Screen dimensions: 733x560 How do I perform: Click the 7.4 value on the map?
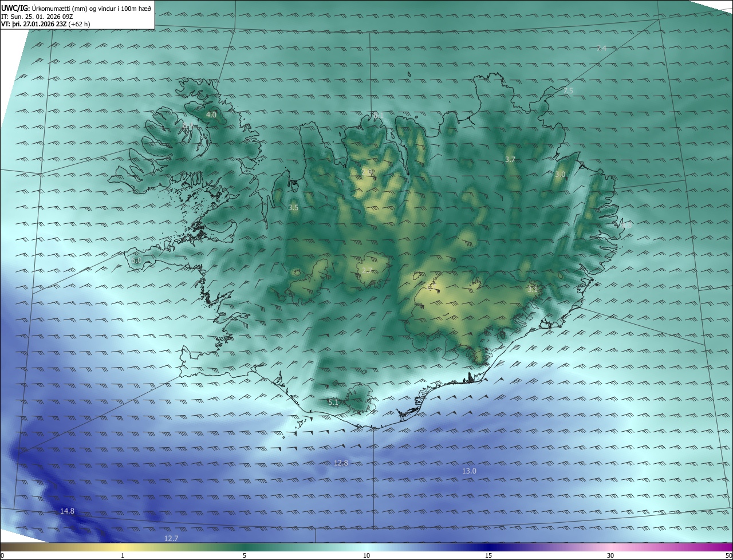coord(601,49)
